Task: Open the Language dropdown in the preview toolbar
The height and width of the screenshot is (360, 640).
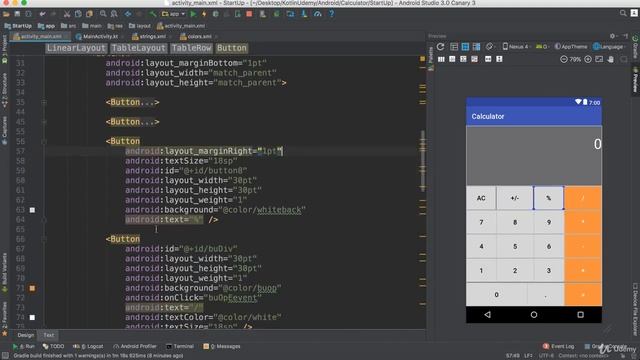Action: coord(609,47)
